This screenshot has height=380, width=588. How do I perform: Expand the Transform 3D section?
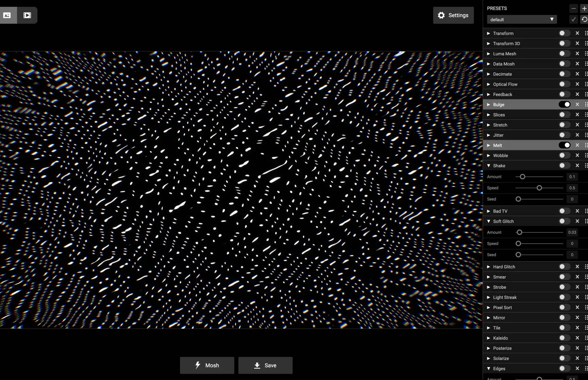coord(489,44)
